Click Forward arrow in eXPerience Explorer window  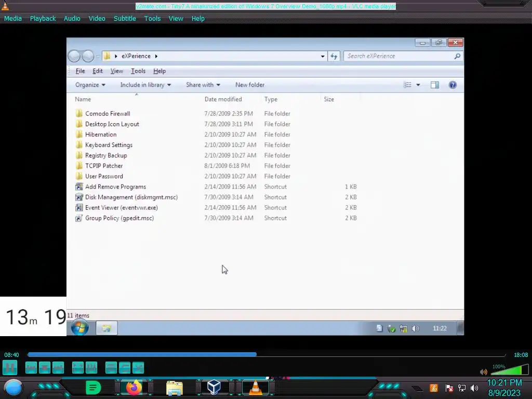(x=88, y=56)
